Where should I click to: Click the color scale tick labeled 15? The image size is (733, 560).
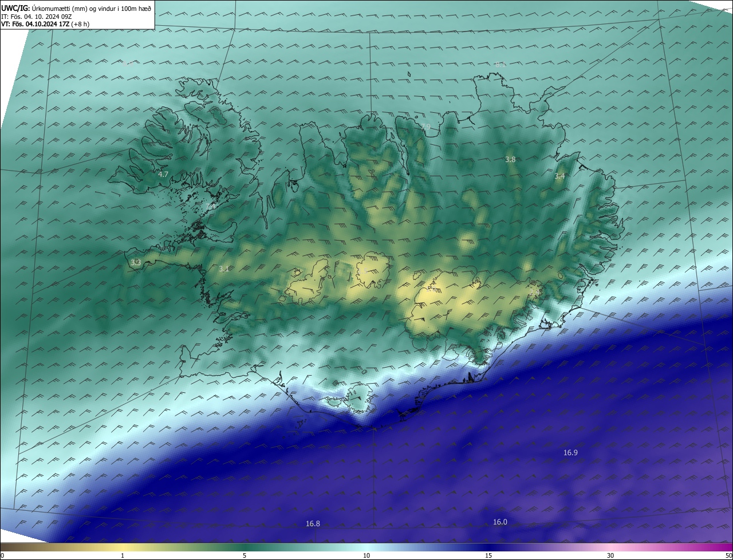[x=488, y=555]
